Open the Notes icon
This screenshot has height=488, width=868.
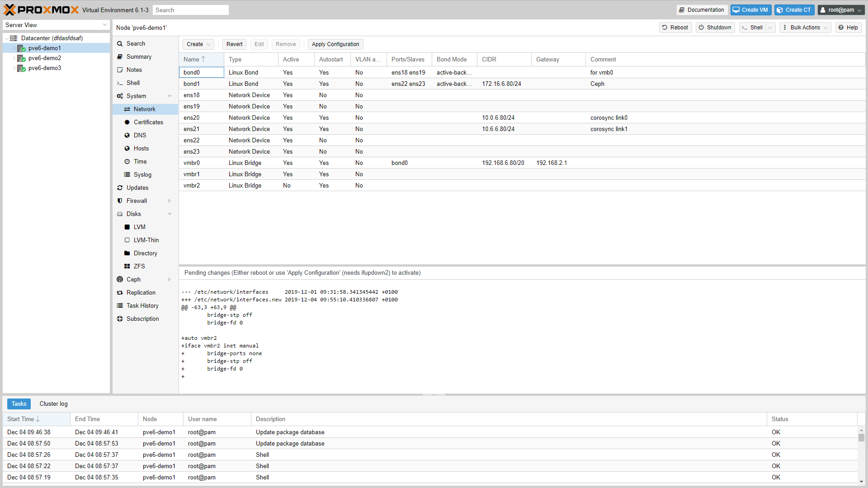(120, 70)
